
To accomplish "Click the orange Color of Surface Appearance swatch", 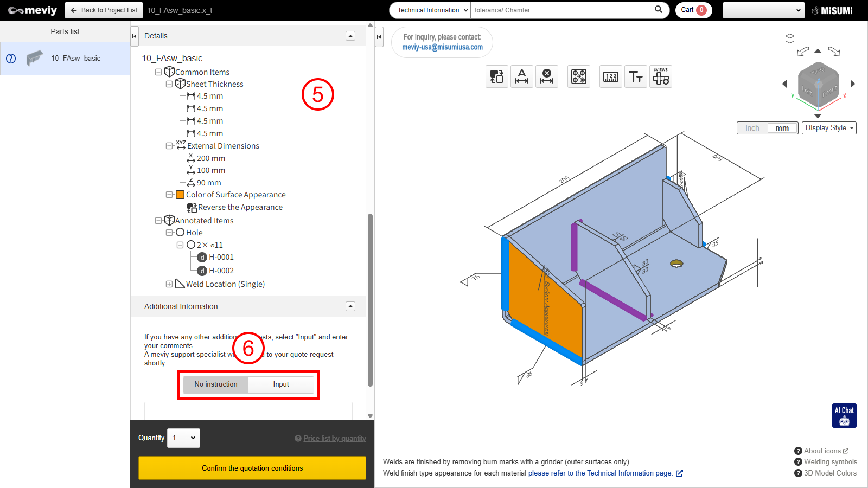I will (x=180, y=195).
